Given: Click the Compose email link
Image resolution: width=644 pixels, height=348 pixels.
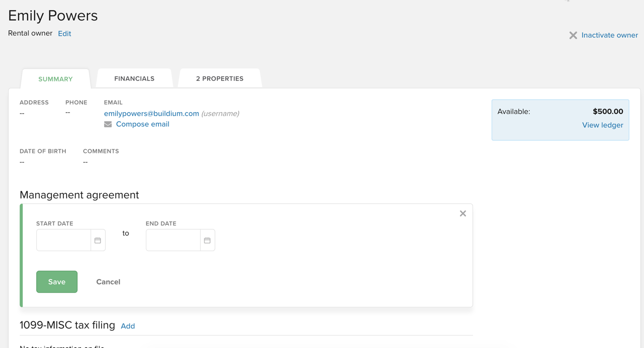Looking at the screenshot, I should (x=142, y=124).
